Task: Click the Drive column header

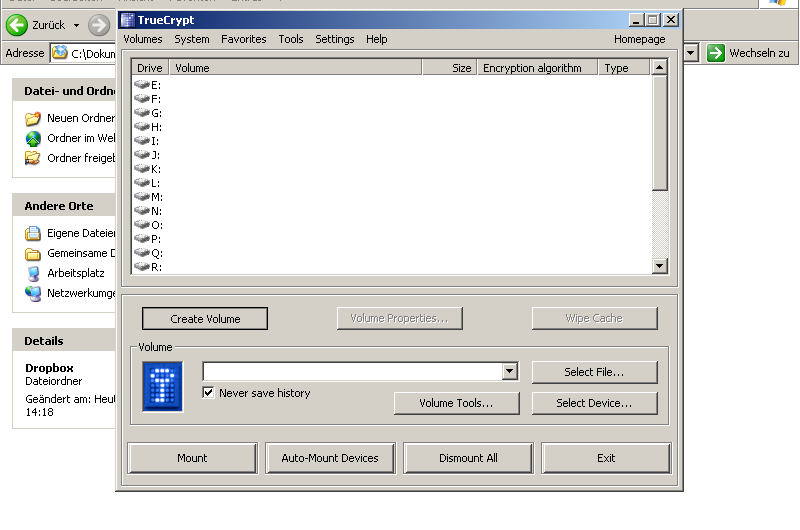Action: point(150,68)
